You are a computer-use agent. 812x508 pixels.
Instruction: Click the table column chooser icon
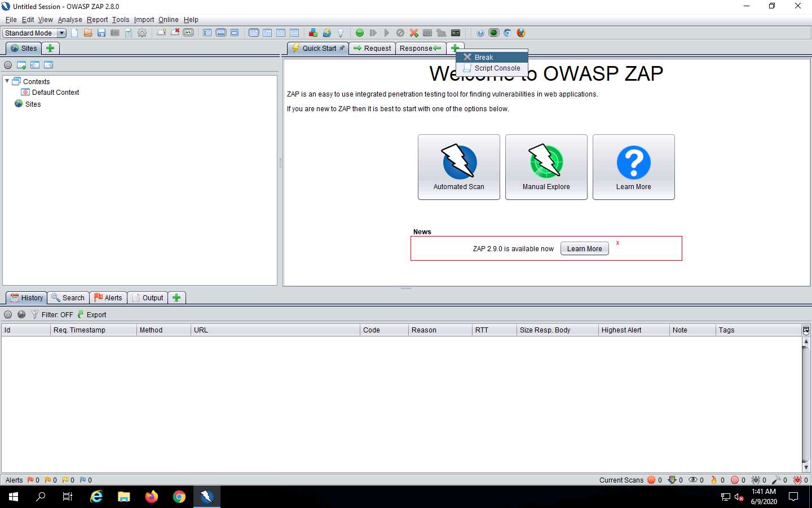[806, 330]
